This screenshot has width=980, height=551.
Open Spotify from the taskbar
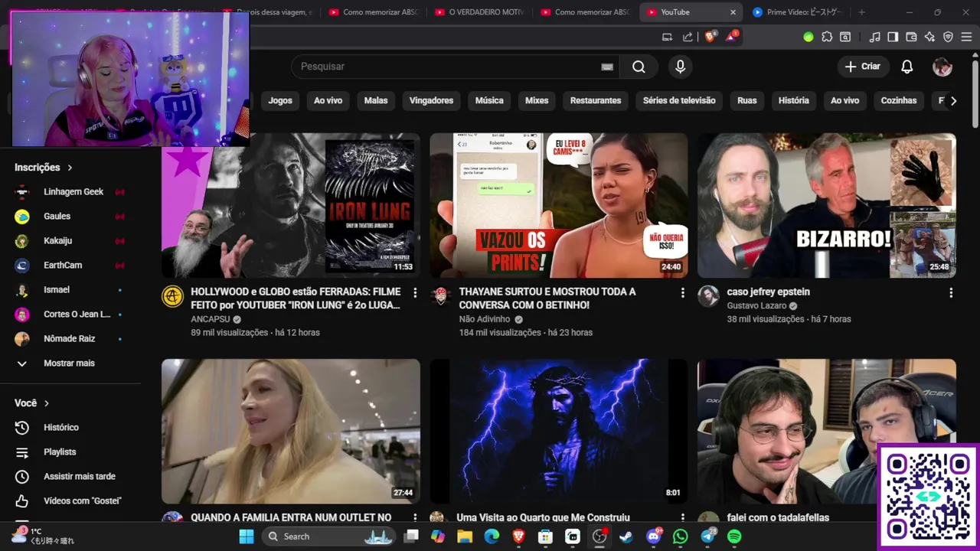click(x=734, y=536)
